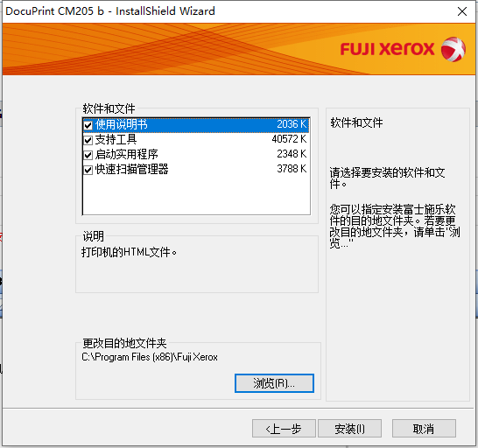
Task: Go back with the <上一步 button
Action: 284,429
